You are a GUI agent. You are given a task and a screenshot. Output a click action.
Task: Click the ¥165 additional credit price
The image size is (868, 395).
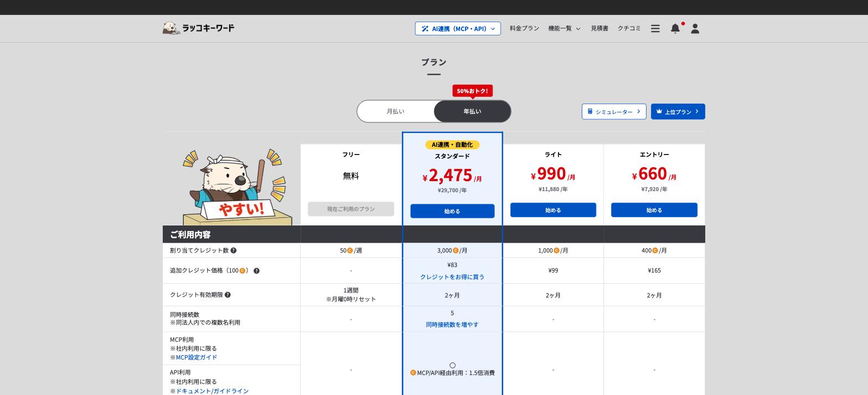click(x=654, y=270)
